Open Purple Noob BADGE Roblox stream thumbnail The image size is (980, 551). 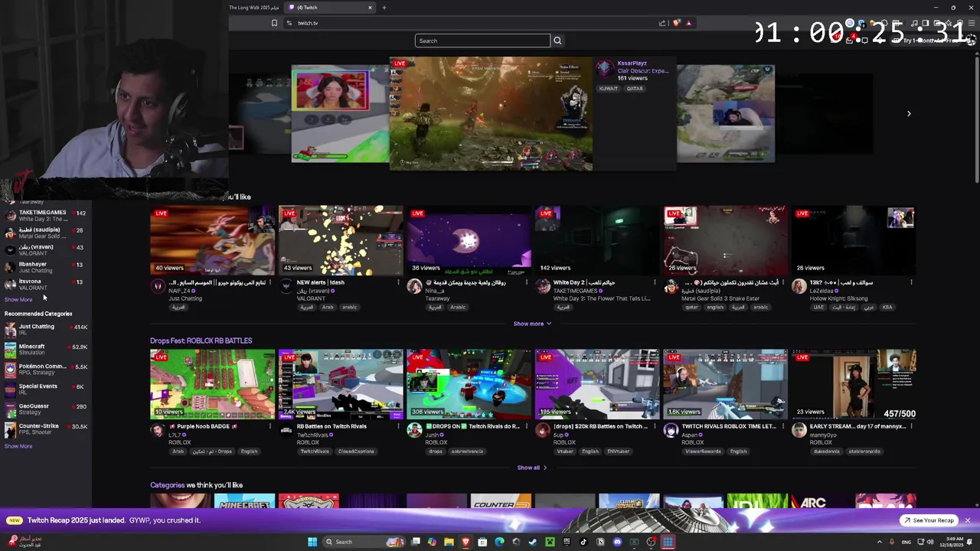212,384
